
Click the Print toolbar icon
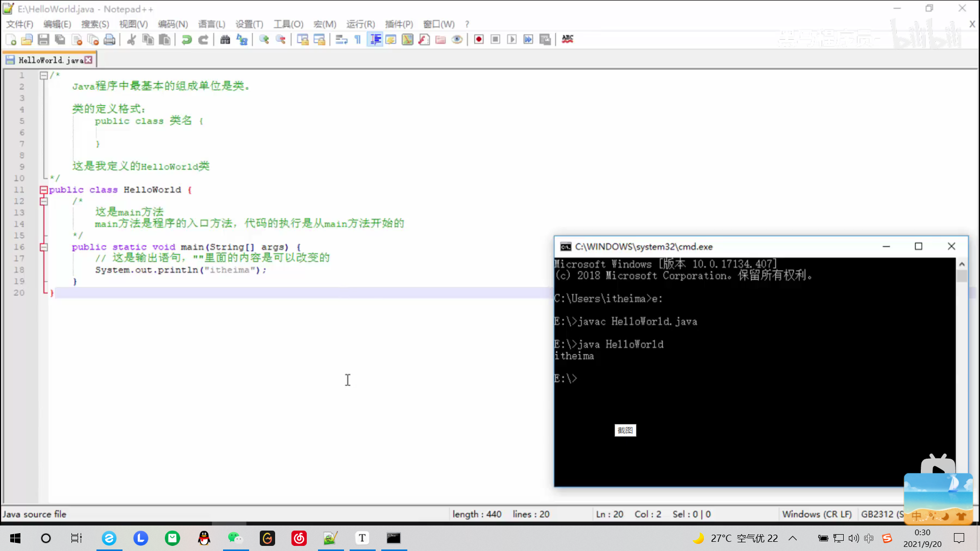coord(109,40)
